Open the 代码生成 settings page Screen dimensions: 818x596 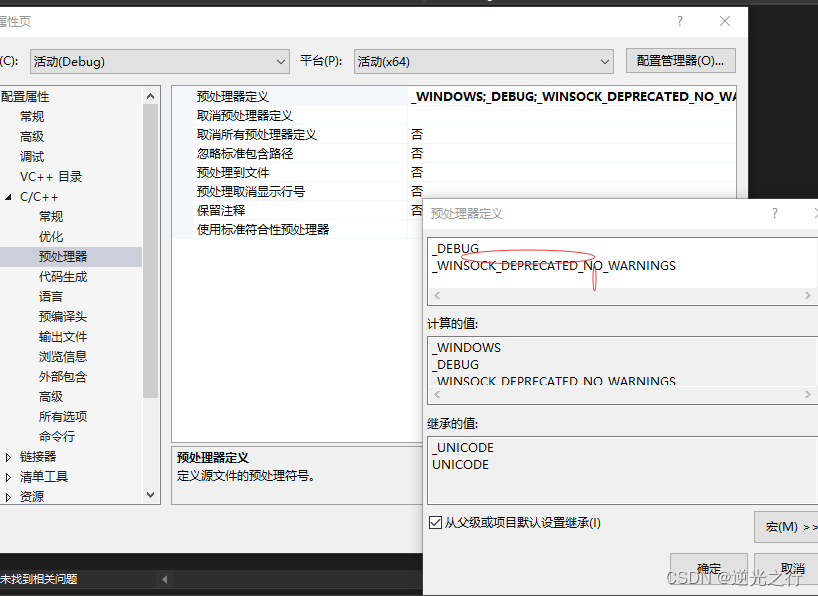(x=64, y=276)
